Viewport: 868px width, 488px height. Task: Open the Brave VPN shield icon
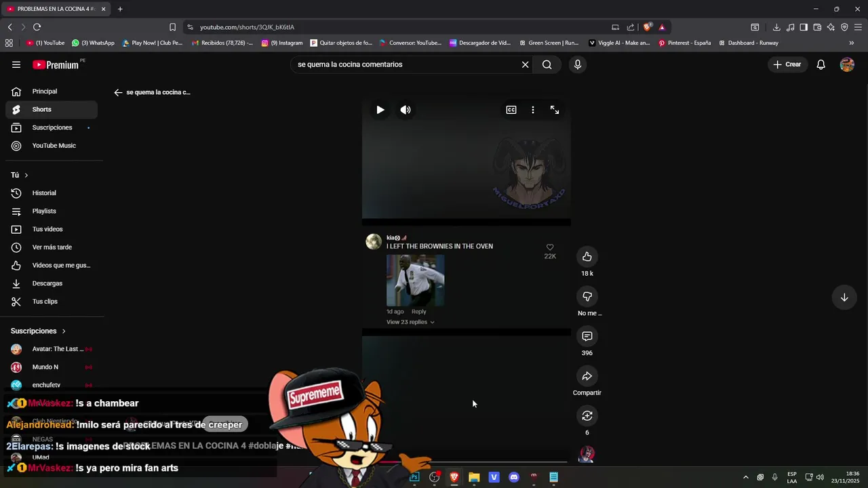pyautogui.click(x=844, y=27)
